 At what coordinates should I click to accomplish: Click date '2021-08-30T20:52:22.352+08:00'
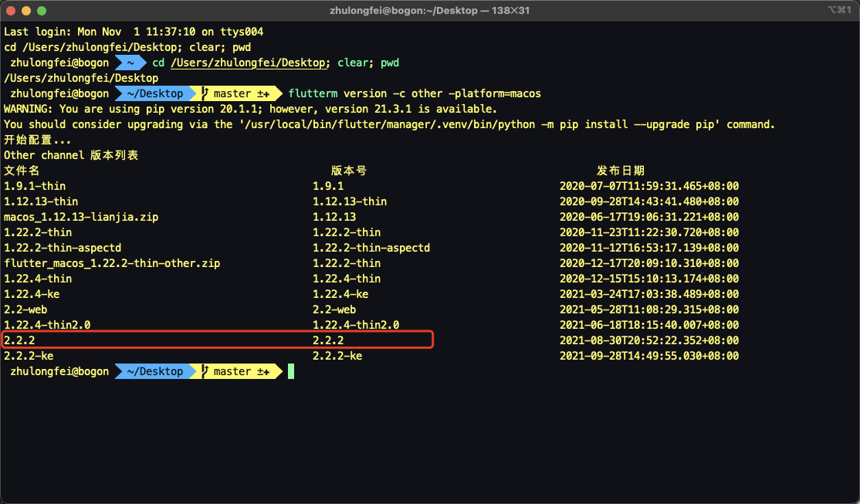coord(649,340)
